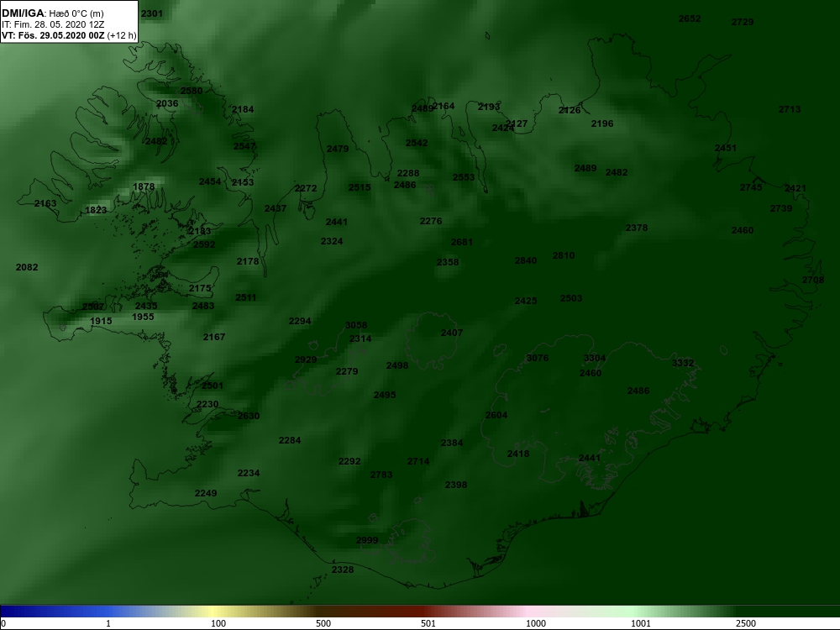Select the 3304 height value
The width and height of the screenshot is (840, 630).
[595, 358]
